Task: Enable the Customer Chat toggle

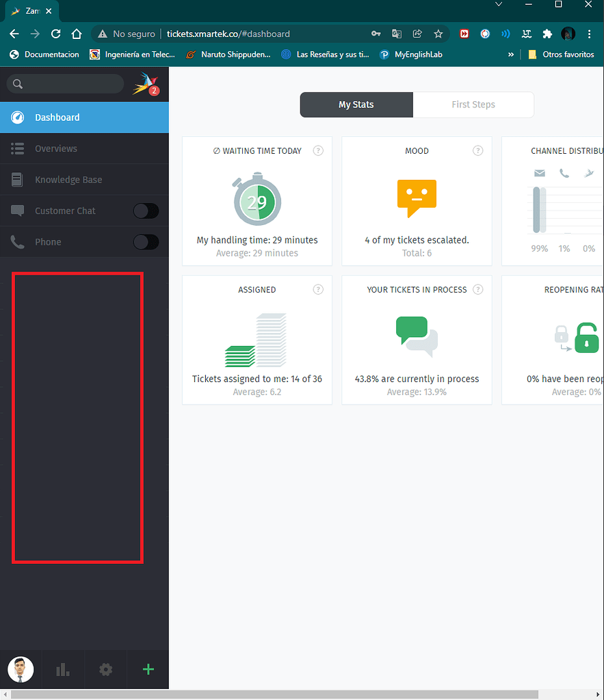Action: click(x=146, y=211)
